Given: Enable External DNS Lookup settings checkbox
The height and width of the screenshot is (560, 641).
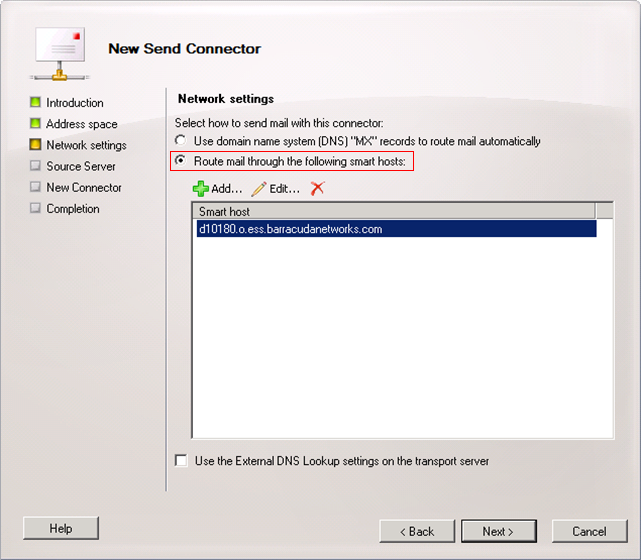Looking at the screenshot, I should coord(181,460).
